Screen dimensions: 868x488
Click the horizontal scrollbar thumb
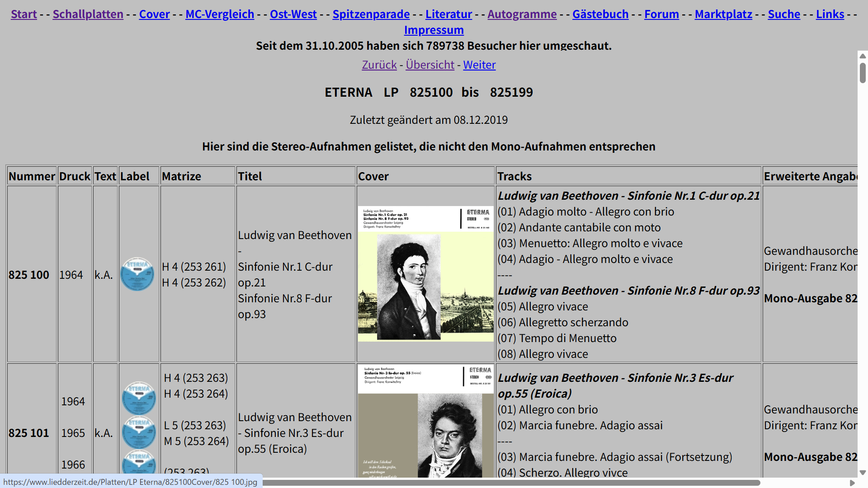[511, 483]
